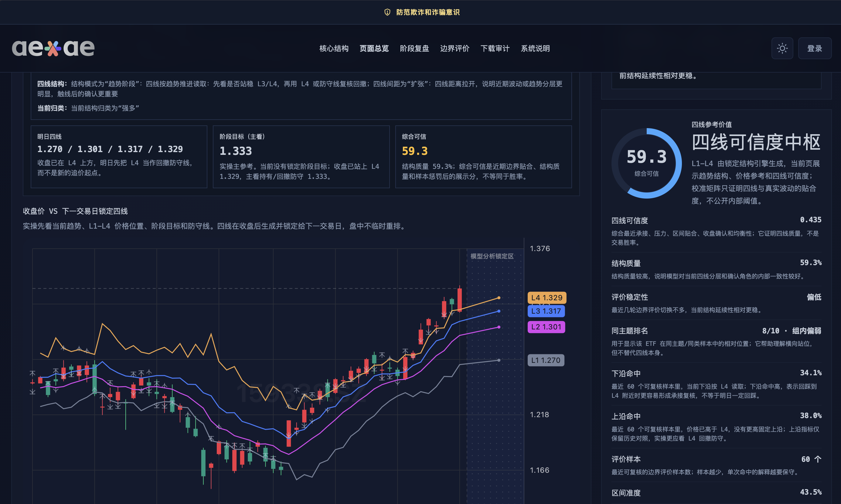The image size is (841, 504).
Task: Click the aexae logo
Action: click(x=53, y=48)
